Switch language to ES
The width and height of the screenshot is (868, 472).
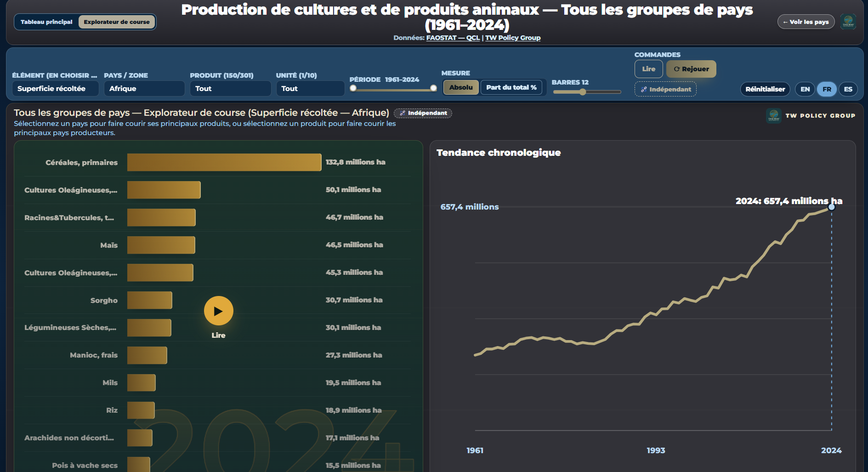click(x=848, y=89)
